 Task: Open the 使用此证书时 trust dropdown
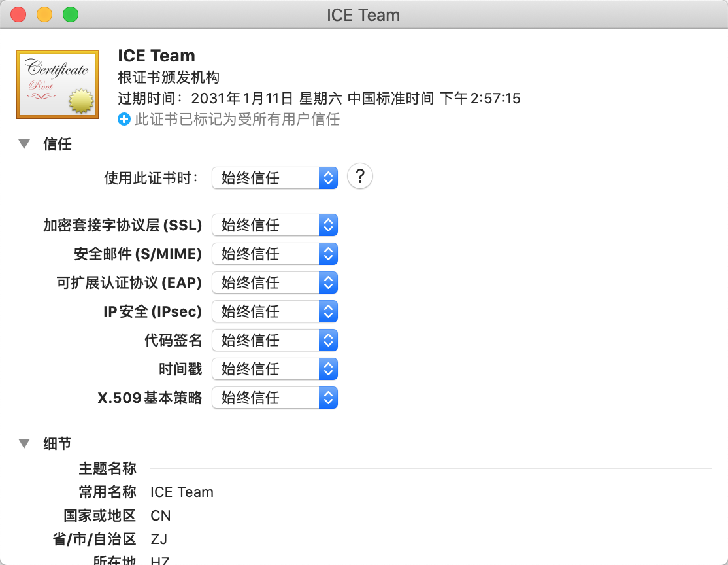[268, 178]
